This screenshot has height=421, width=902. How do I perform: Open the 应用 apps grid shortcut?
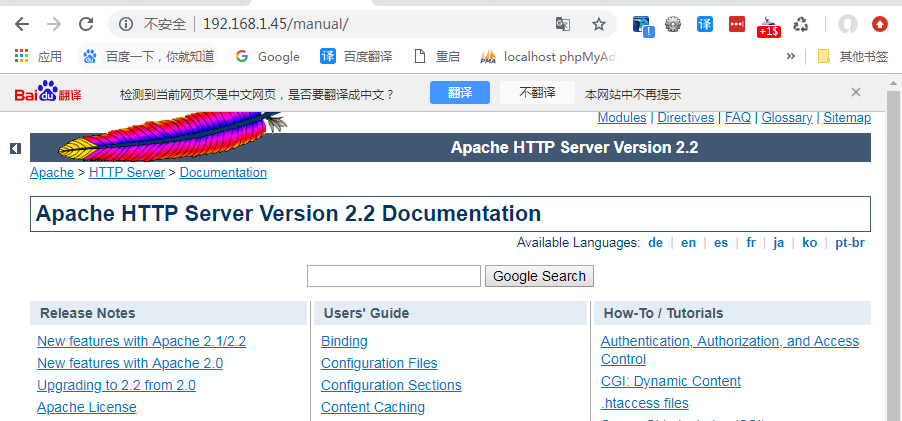pyautogui.click(x=39, y=56)
